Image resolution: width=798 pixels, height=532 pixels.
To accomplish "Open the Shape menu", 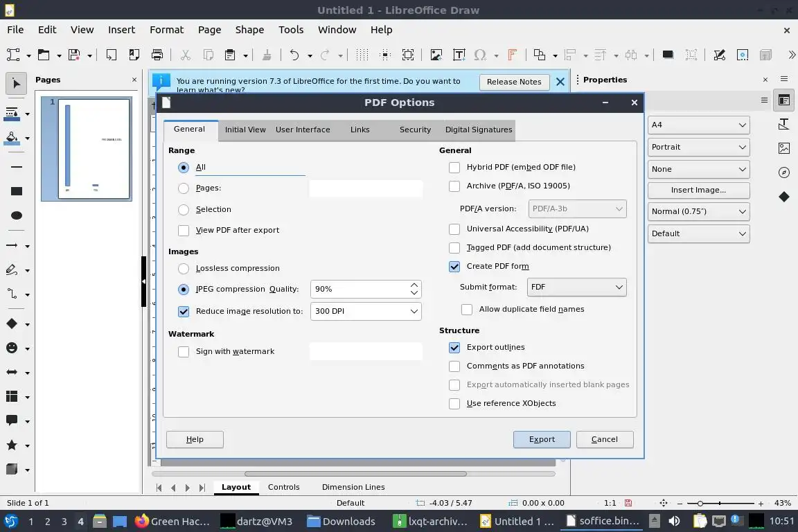I will pyautogui.click(x=249, y=30).
